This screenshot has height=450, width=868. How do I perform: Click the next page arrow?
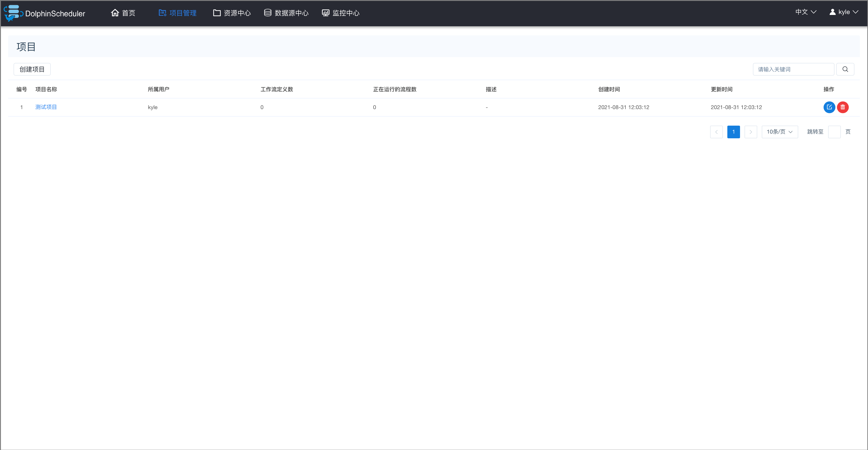pyautogui.click(x=751, y=132)
